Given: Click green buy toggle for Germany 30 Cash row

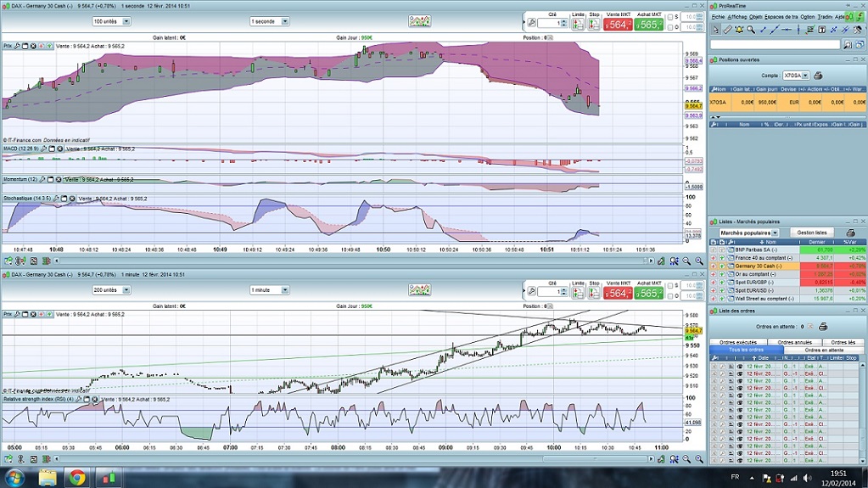Looking at the screenshot, I should point(722,266).
